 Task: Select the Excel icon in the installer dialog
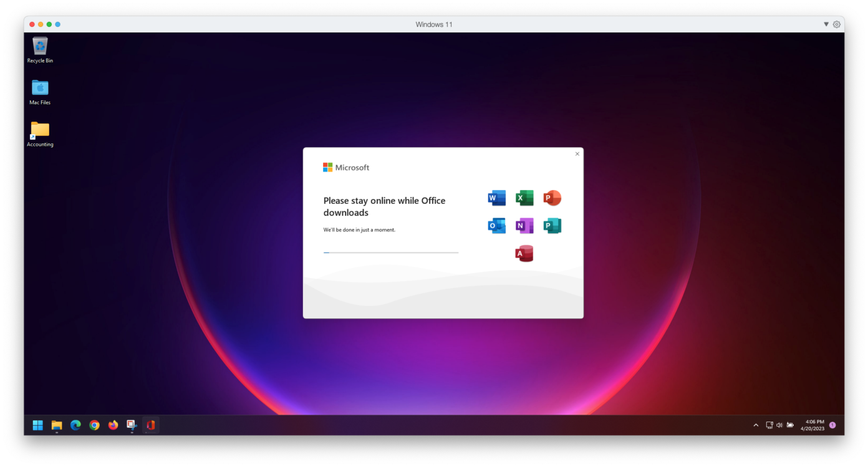click(x=524, y=197)
